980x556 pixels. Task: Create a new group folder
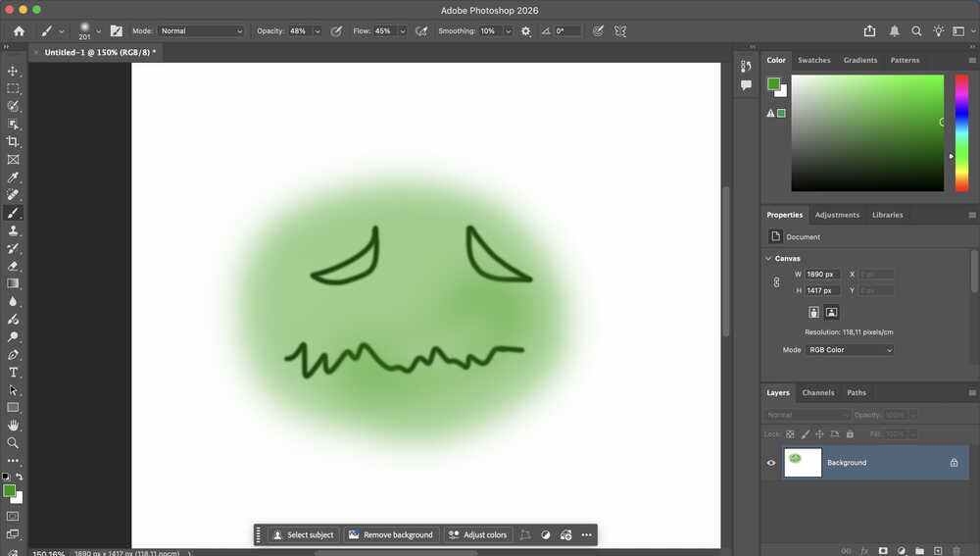tap(919, 551)
